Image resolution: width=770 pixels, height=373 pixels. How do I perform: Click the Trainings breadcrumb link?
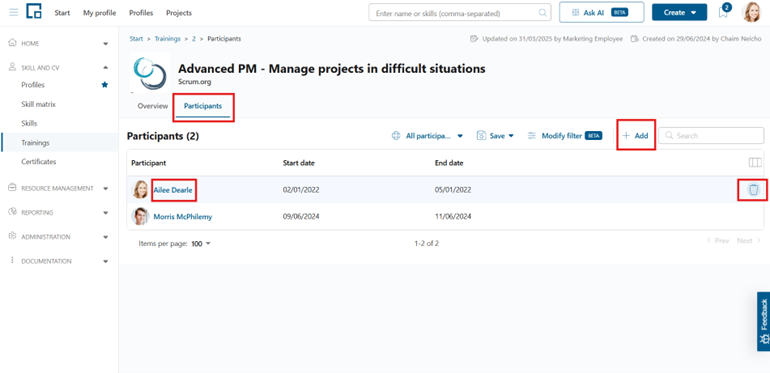coord(167,38)
